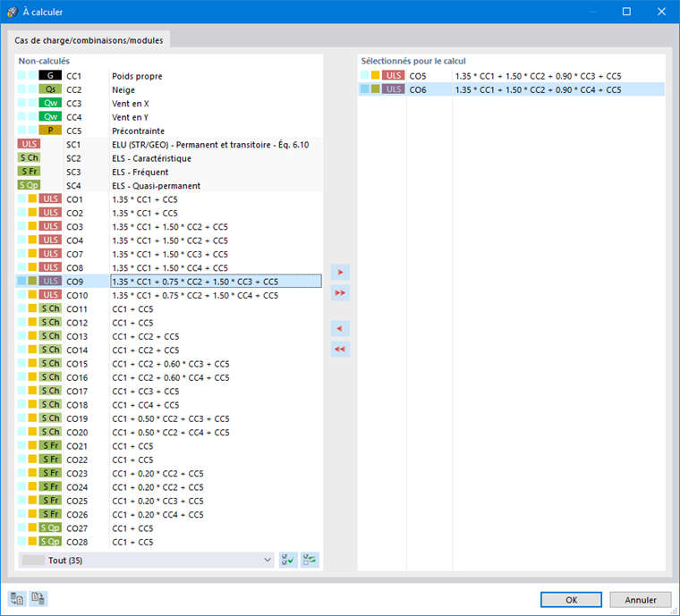Click the Annuler button
The height and width of the screenshot is (616, 680).
click(641, 600)
